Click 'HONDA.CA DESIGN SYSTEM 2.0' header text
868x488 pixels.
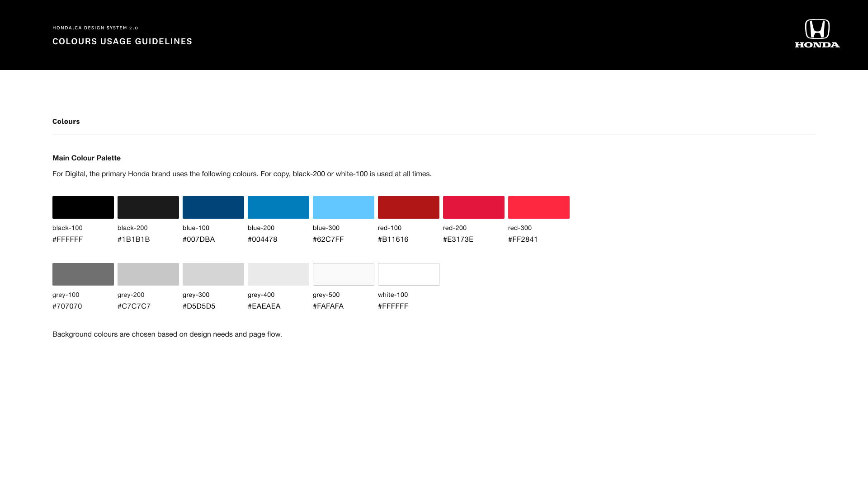pos(95,28)
